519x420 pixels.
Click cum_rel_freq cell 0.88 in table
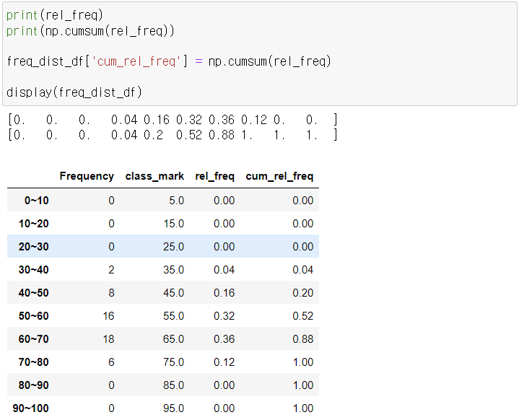point(303,339)
